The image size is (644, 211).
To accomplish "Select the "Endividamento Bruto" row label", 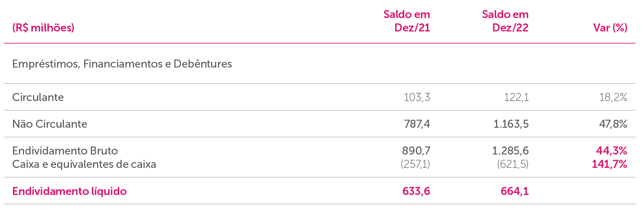I will click(x=65, y=150).
